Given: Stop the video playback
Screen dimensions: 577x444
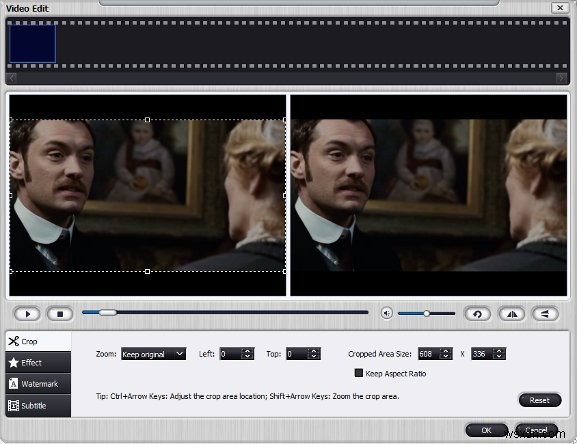Looking at the screenshot, I should (x=60, y=314).
